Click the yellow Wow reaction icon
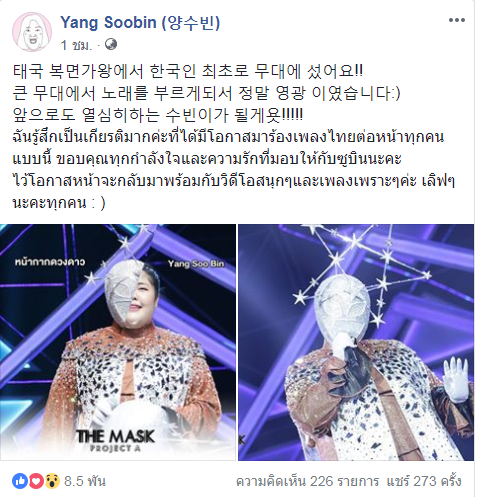Image resolution: width=477 pixels, height=497 pixels. pos(52,481)
